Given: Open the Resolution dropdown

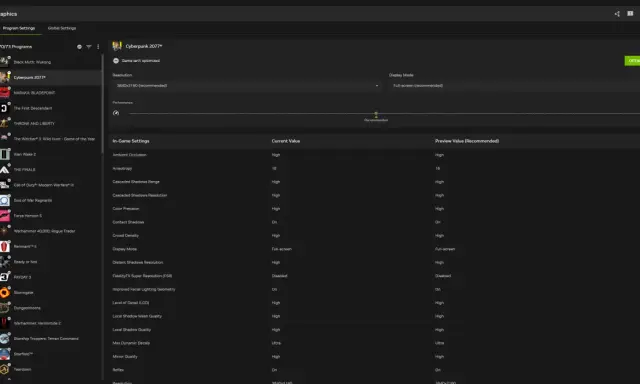Looking at the screenshot, I should click(247, 86).
